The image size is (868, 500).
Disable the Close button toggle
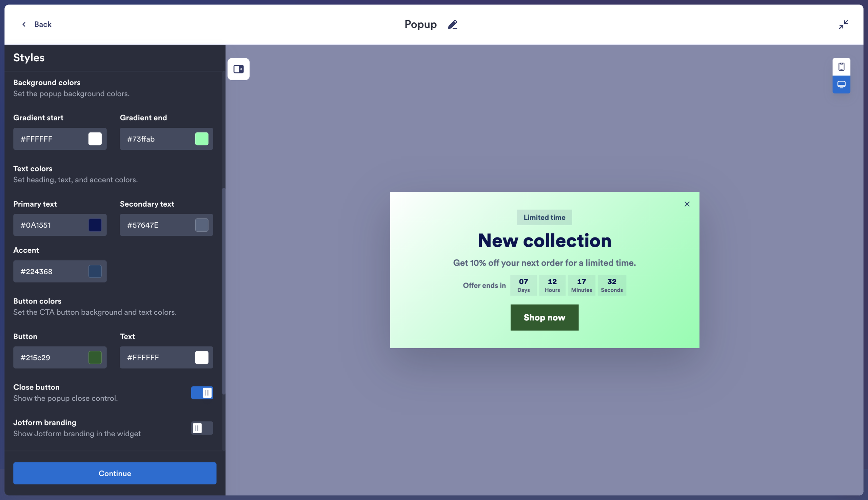point(202,393)
